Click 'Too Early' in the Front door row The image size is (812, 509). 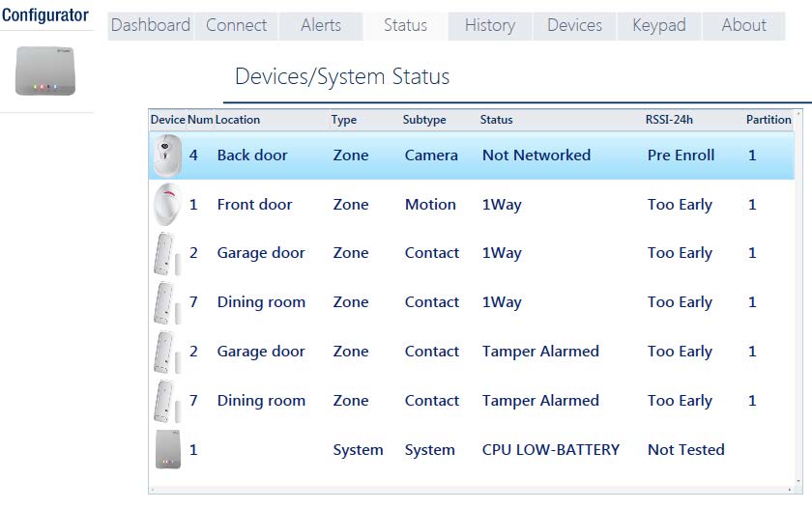coord(680,205)
